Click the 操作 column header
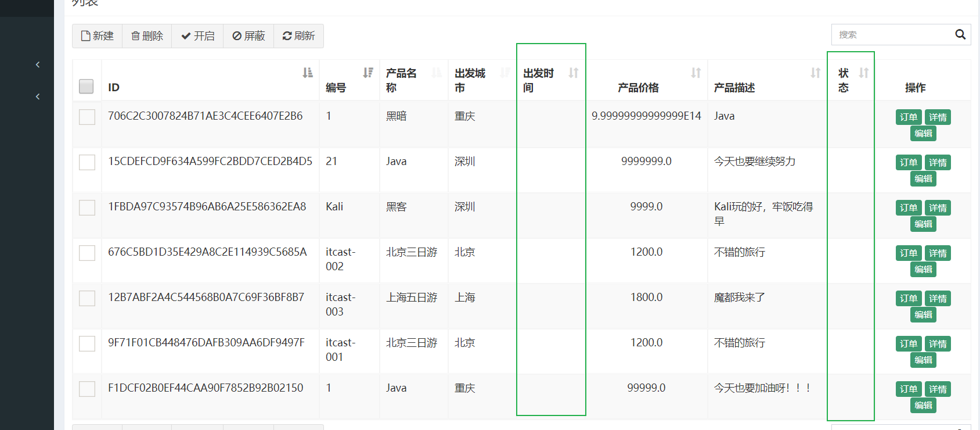The height and width of the screenshot is (430, 980). (915, 88)
